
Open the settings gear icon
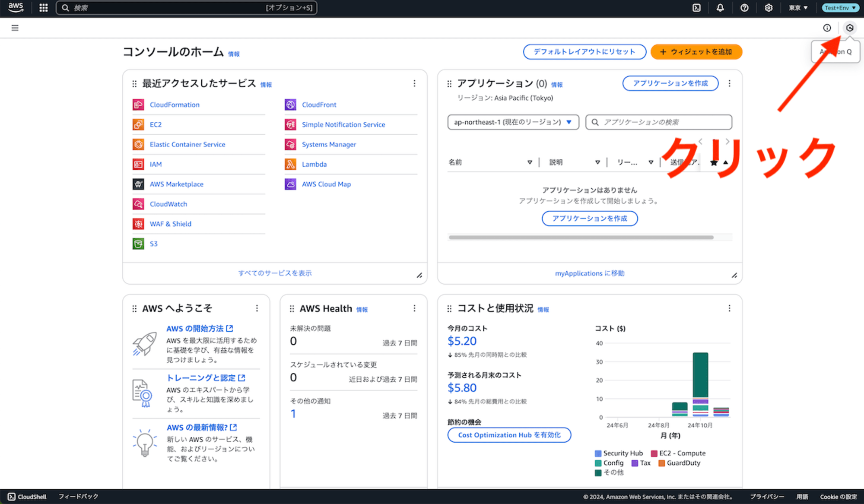click(x=769, y=8)
